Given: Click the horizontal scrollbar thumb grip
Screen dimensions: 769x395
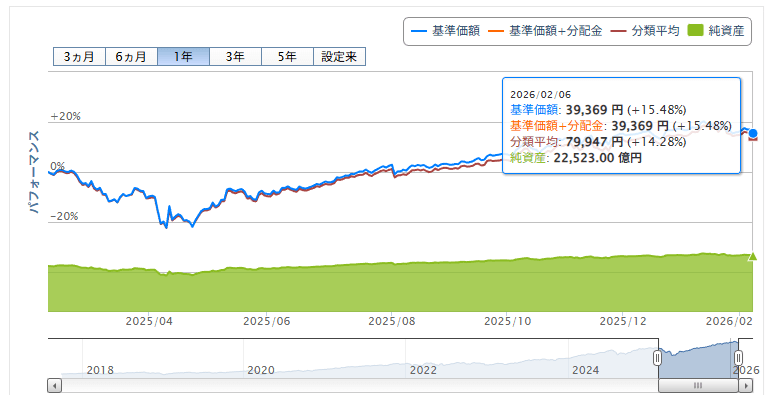Looking at the screenshot, I should pyautogui.click(x=698, y=385).
